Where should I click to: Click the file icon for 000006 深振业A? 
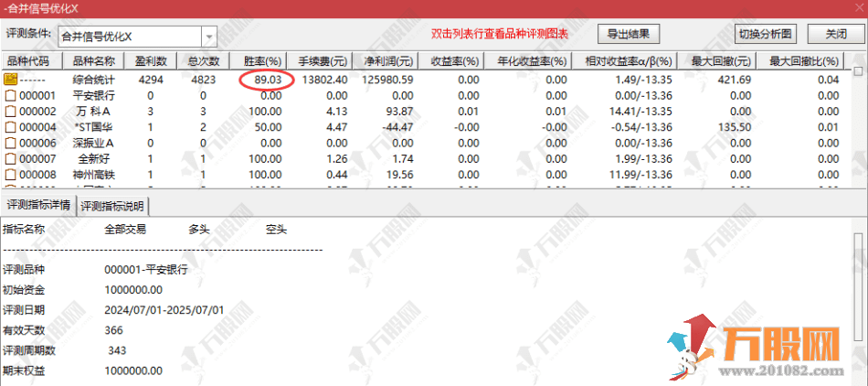[11, 143]
